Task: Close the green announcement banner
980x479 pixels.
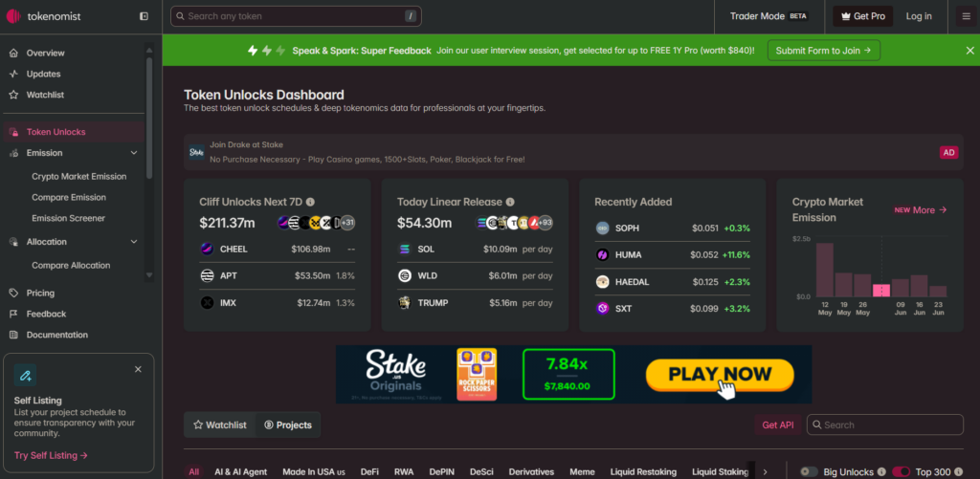Action: point(970,51)
